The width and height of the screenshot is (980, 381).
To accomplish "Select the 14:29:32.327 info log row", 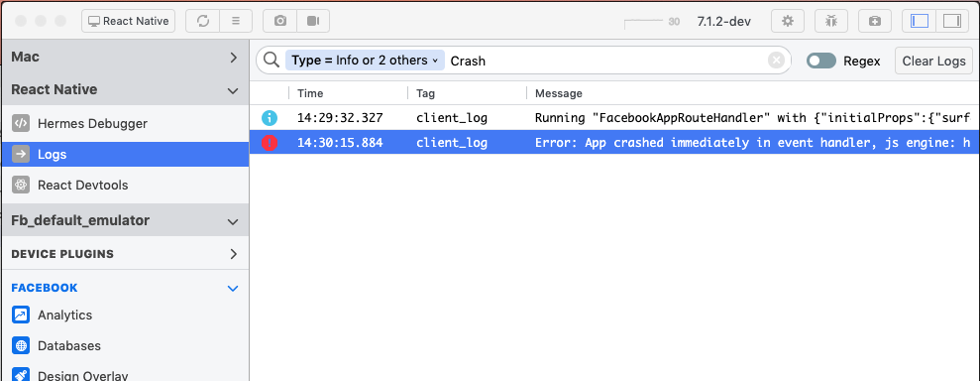I will tap(614, 118).
